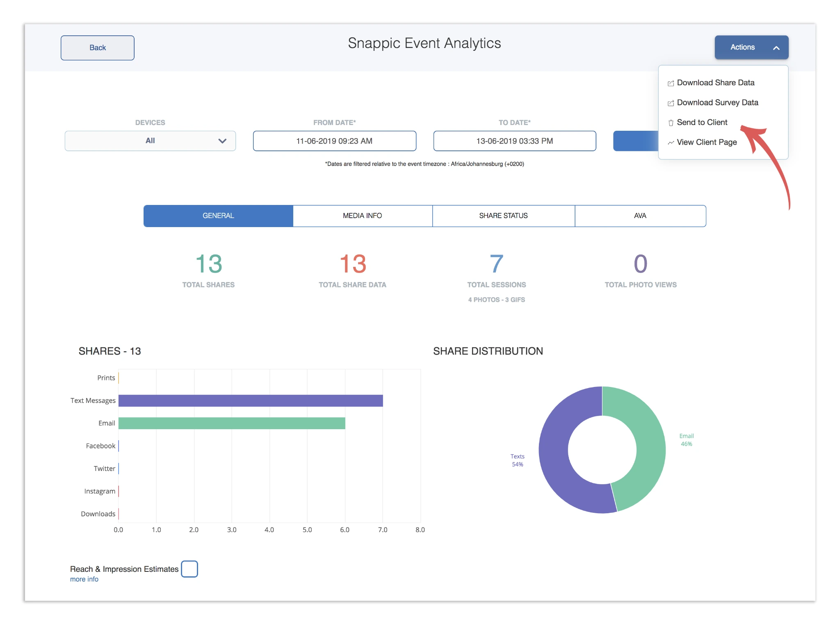Click the Facebook axis label

[x=100, y=446]
